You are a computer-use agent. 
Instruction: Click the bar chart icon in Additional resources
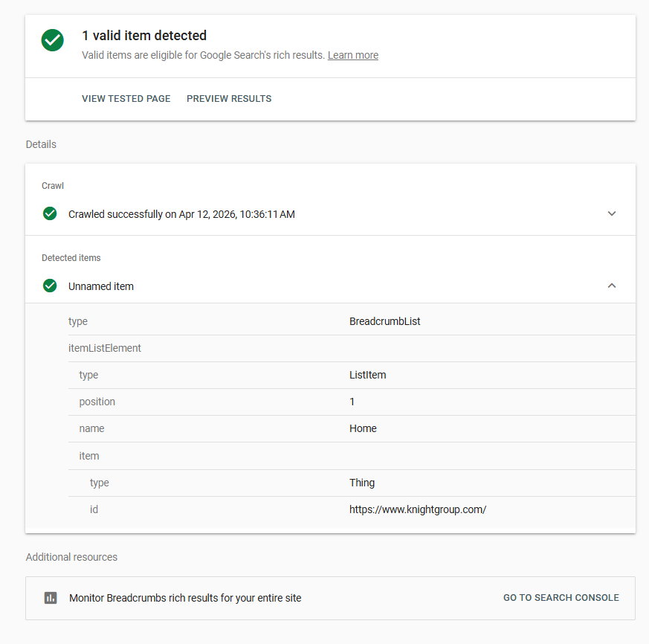pyautogui.click(x=51, y=597)
